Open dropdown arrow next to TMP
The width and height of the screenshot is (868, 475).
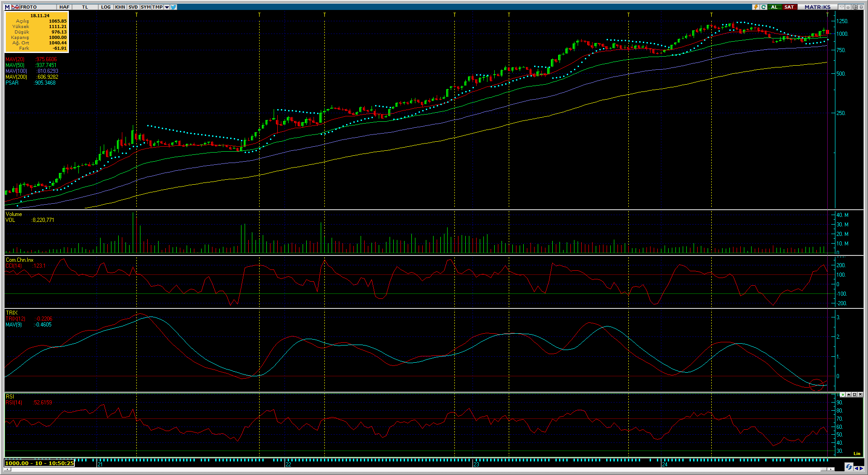coord(167,7)
